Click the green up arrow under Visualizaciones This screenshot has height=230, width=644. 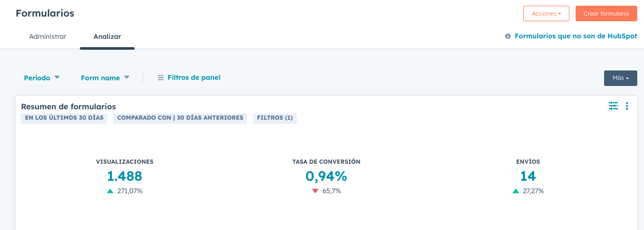110,191
